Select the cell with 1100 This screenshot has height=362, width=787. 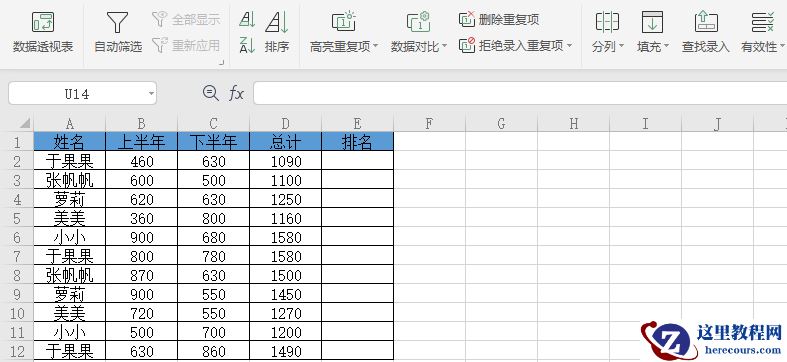285,180
